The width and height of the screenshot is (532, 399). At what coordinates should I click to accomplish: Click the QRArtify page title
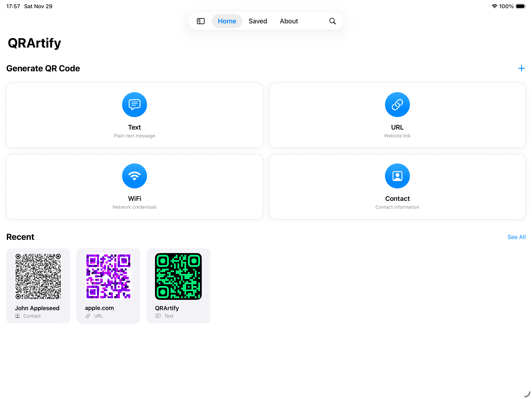pyautogui.click(x=34, y=43)
